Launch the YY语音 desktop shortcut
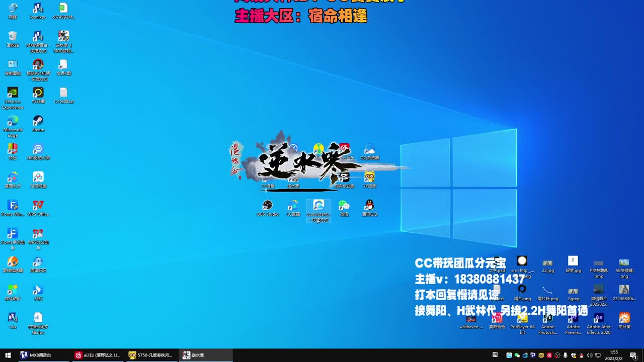This screenshot has height=362, width=644. (x=369, y=179)
